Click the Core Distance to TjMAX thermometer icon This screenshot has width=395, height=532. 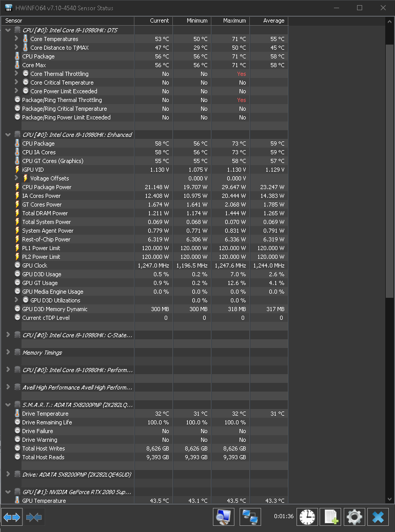[x=26, y=48]
